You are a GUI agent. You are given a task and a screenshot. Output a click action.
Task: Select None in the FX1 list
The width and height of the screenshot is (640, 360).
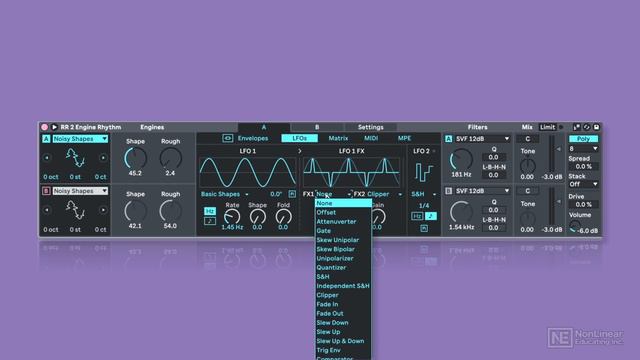click(343, 203)
